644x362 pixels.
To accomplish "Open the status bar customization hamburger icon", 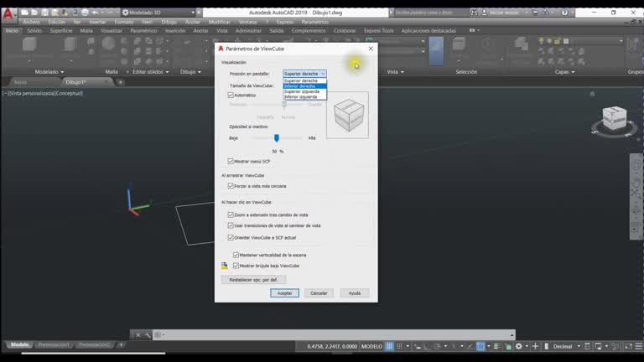I will (x=638, y=346).
